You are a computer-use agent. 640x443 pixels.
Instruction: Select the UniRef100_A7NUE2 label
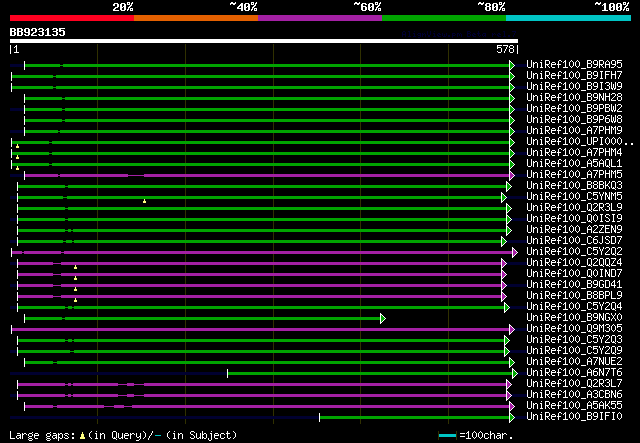point(574,361)
